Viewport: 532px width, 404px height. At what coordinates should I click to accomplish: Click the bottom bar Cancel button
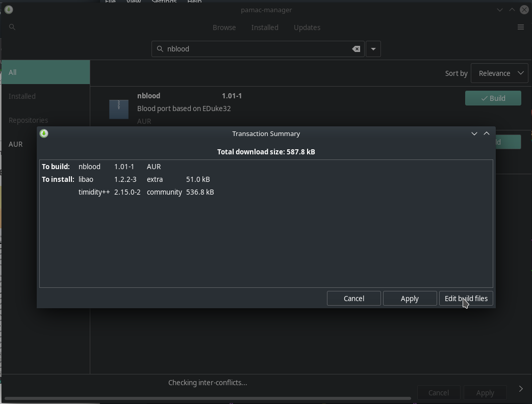coord(438,393)
